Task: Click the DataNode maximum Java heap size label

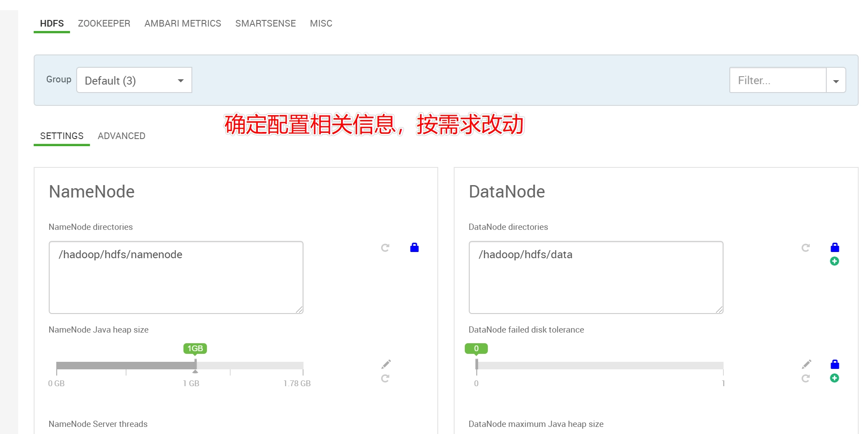Action: pyautogui.click(x=536, y=424)
